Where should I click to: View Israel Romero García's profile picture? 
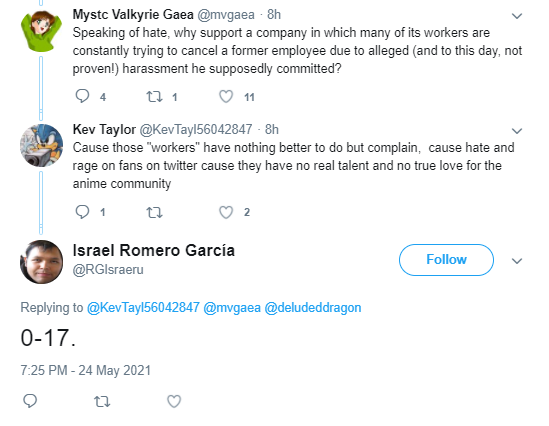(x=41, y=261)
